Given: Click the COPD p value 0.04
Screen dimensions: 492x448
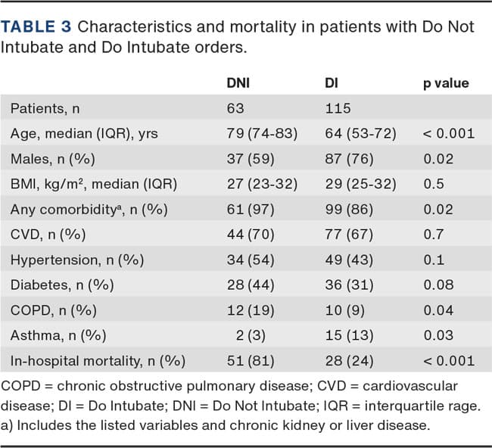Looking at the screenshot, I should pyautogui.click(x=439, y=310).
